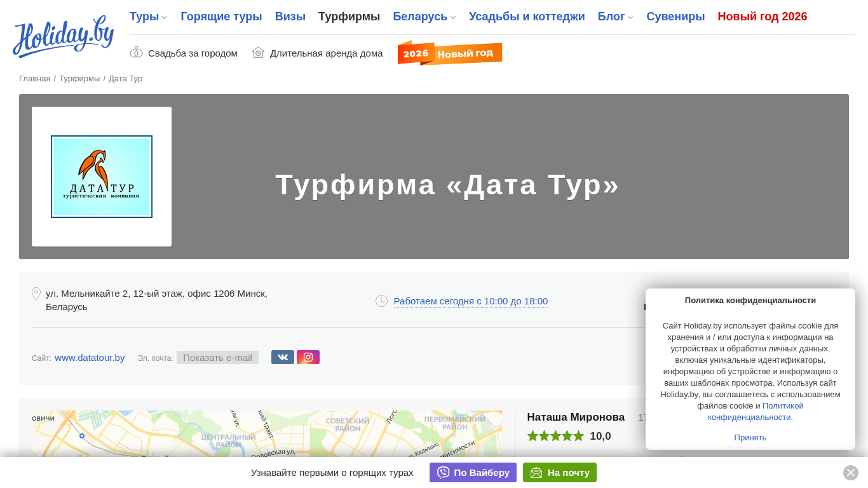The width and height of the screenshot is (868, 488).
Task: Click the Holiday.by logo
Action: pos(63,36)
